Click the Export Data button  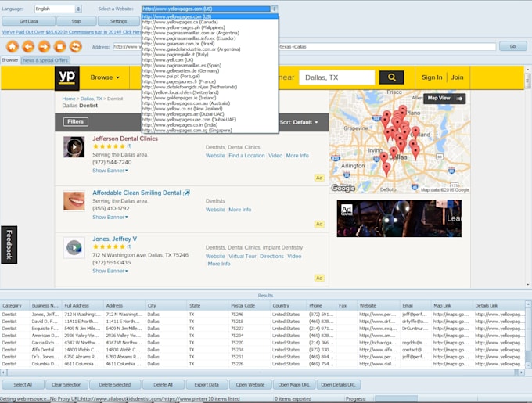(x=207, y=384)
